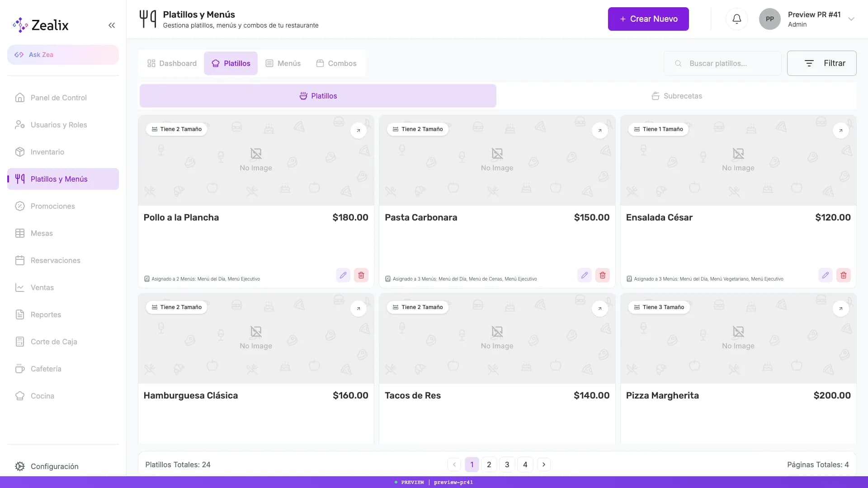Click fork and knife header icon

(148, 19)
